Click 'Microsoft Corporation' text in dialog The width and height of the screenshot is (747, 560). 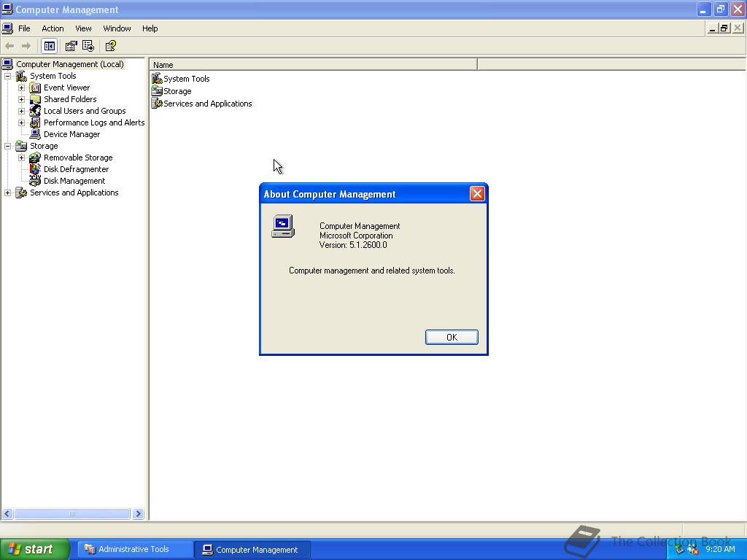point(356,236)
